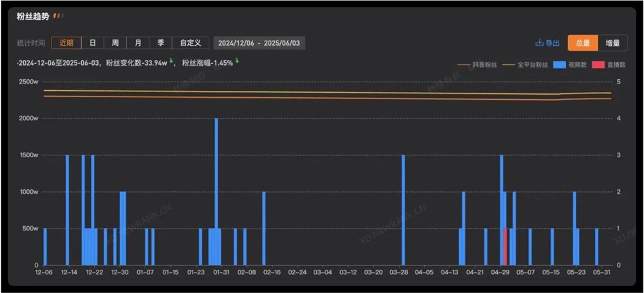Click the 03-28 x-axis date label

click(x=399, y=272)
